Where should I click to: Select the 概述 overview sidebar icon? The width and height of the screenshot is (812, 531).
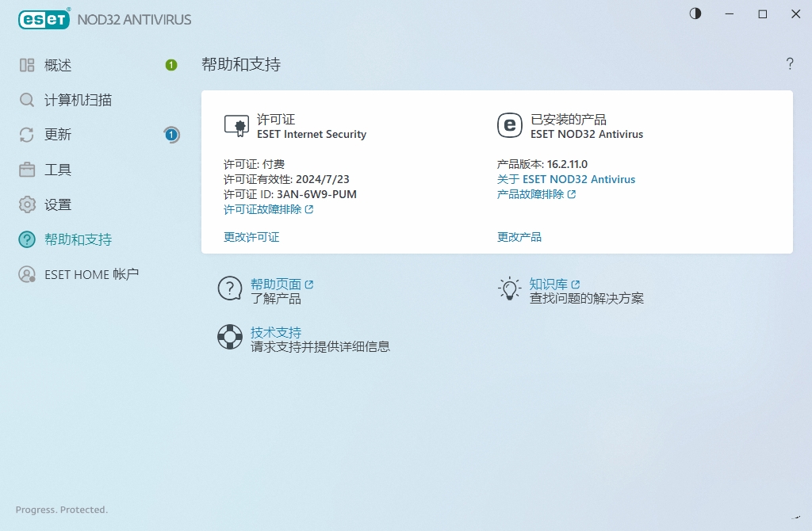[x=25, y=65]
